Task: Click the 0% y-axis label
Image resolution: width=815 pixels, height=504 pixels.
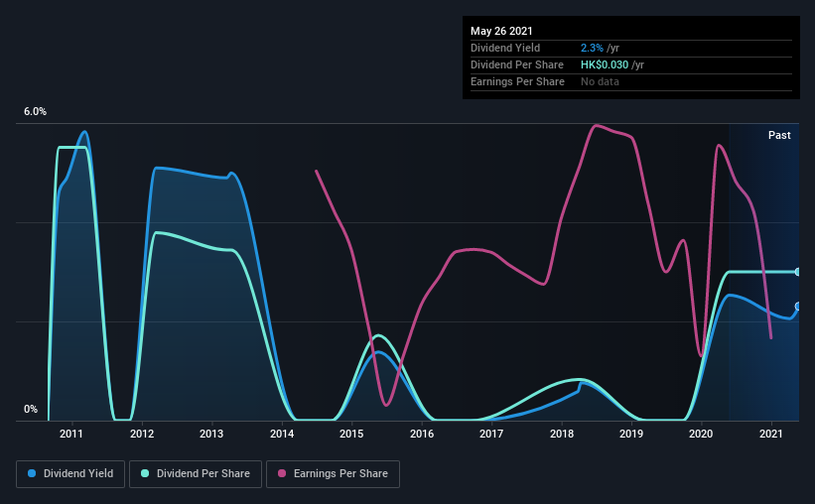Action: [x=31, y=410]
